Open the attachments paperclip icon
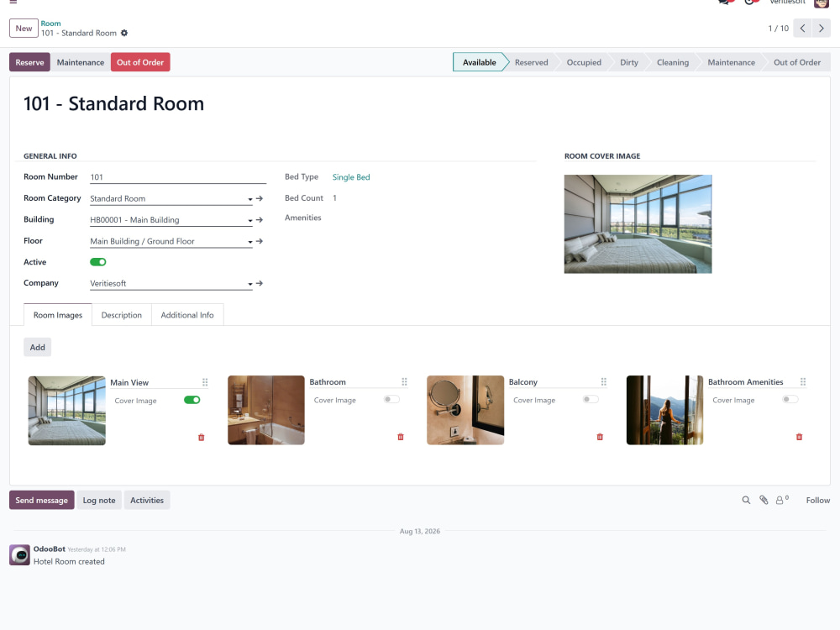The image size is (840, 630). coord(764,501)
